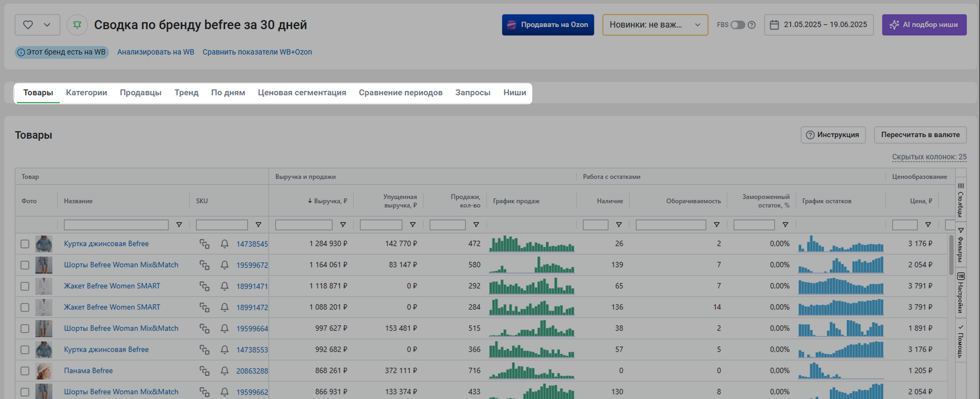Check row with SKU 18991471
Viewport: 980px width, 399px height.
click(x=25, y=286)
